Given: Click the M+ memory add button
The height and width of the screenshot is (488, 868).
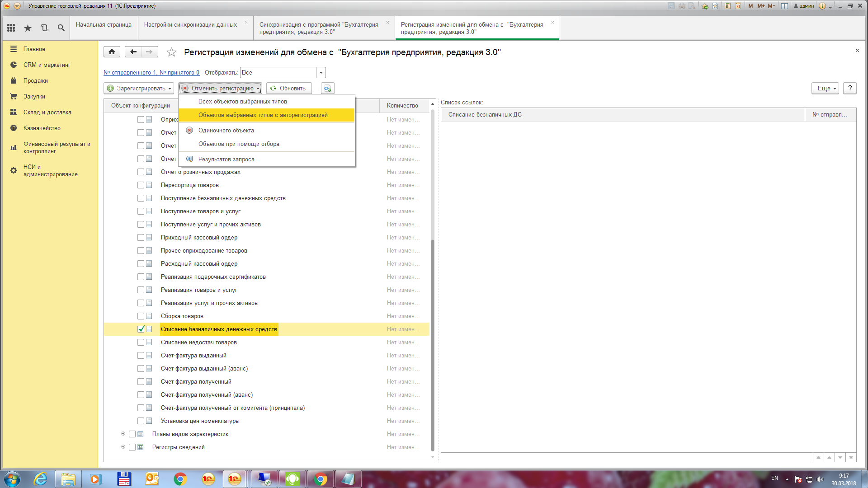Looking at the screenshot, I should click(x=761, y=6).
